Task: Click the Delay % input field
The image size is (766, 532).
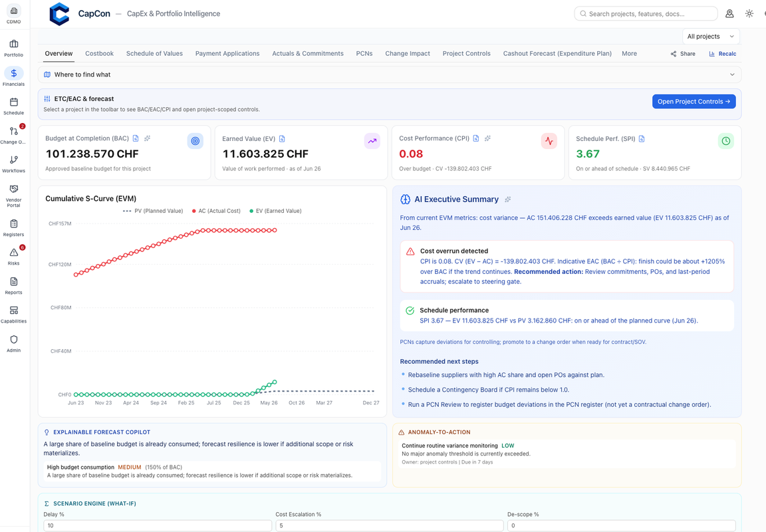Action: click(x=158, y=525)
